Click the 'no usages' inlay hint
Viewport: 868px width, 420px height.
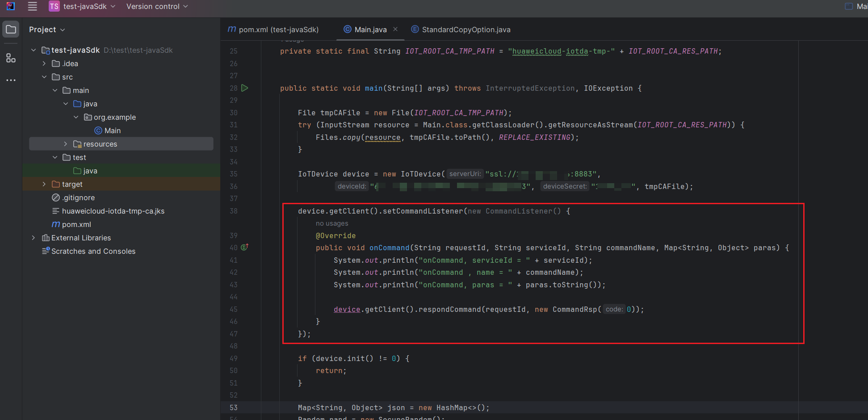[332, 223]
